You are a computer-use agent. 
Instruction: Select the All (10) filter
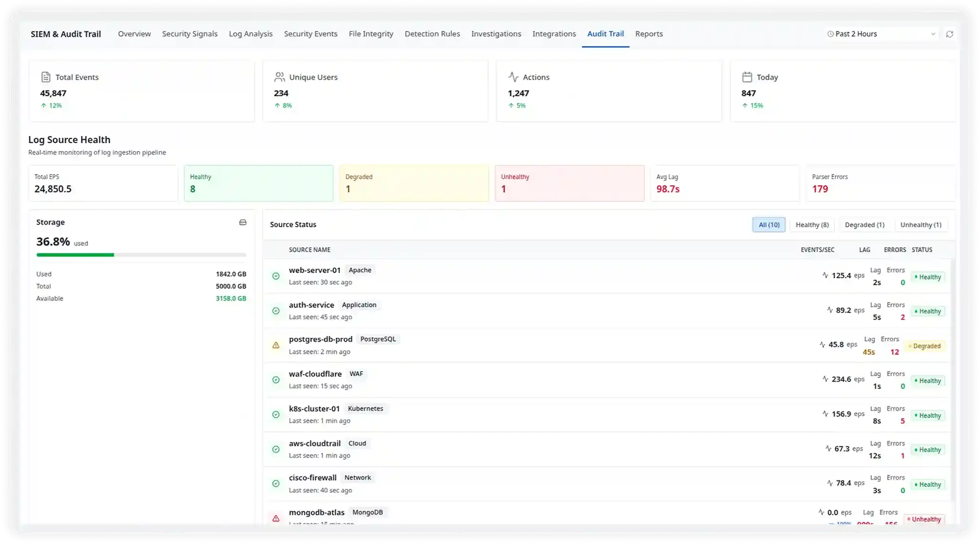click(769, 225)
